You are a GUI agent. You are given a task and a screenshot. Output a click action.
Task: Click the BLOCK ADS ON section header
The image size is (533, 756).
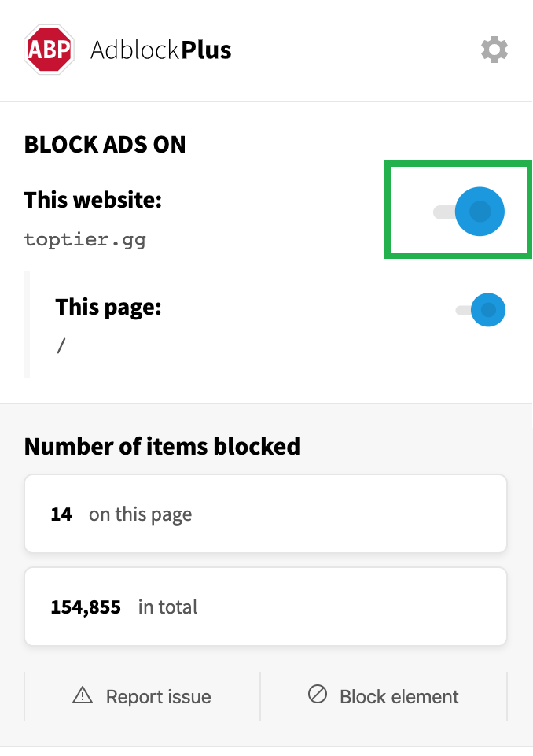pyautogui.click(x=105, y=144)
